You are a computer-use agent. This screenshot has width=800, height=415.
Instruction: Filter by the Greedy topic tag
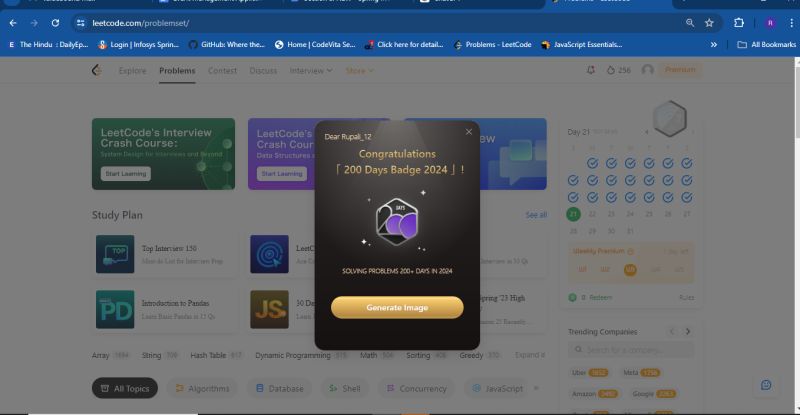click(480, 355)
